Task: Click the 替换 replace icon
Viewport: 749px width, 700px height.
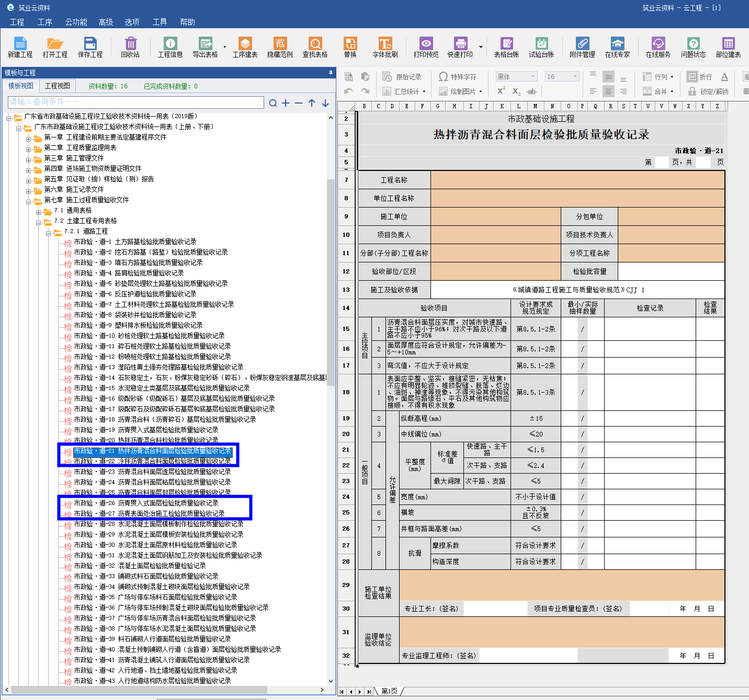Action: (350, 47)
